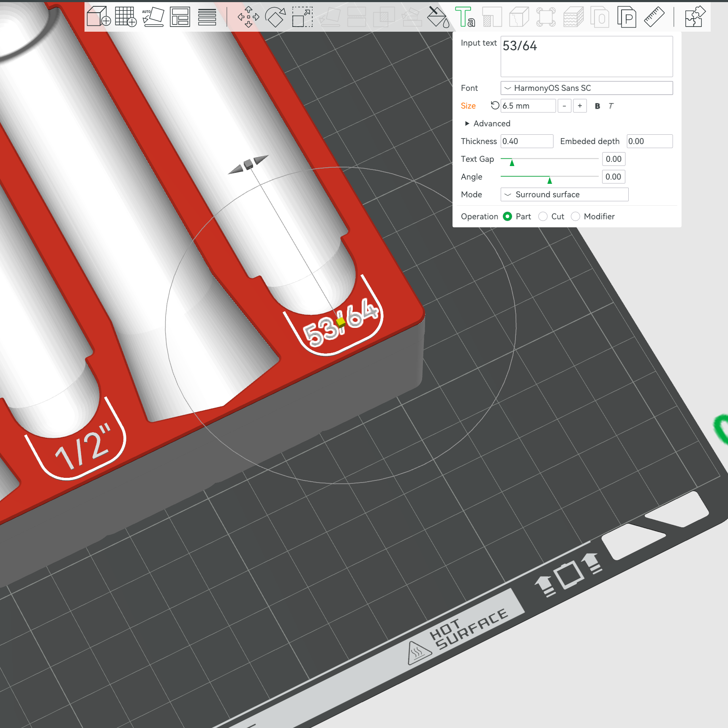Select the Measure ruler tool
Screen dimensions: 728x728
pos(654,17)
